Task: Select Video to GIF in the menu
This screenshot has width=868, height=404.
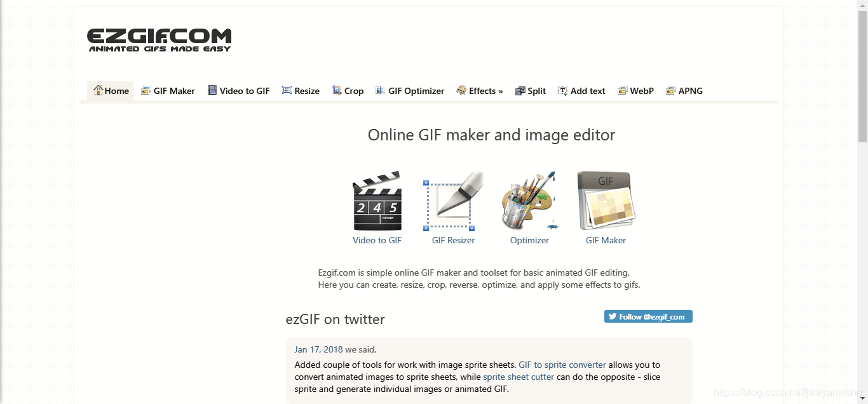Action: click(x=239, y=91)
